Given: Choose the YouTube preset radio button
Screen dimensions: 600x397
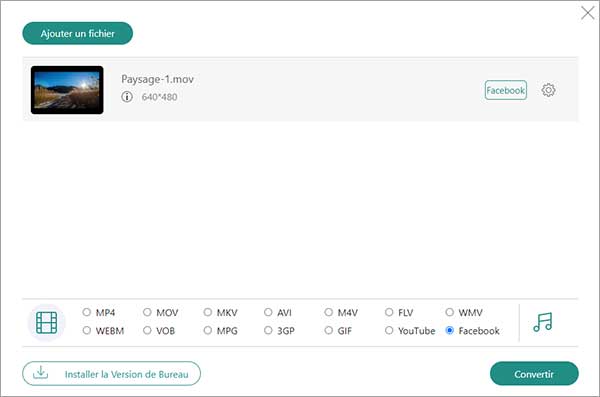Looking at the screenshot, I should 389,330.
